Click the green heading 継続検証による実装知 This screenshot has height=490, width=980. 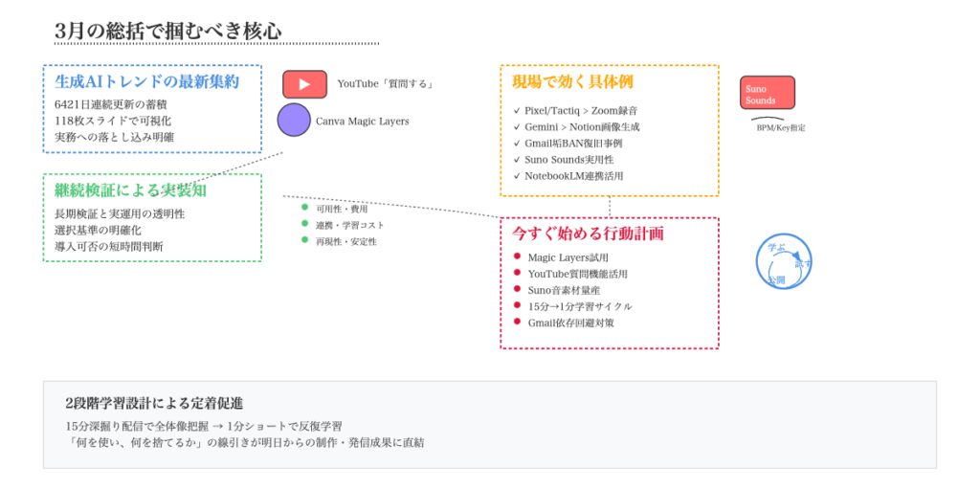coord(130,190)
